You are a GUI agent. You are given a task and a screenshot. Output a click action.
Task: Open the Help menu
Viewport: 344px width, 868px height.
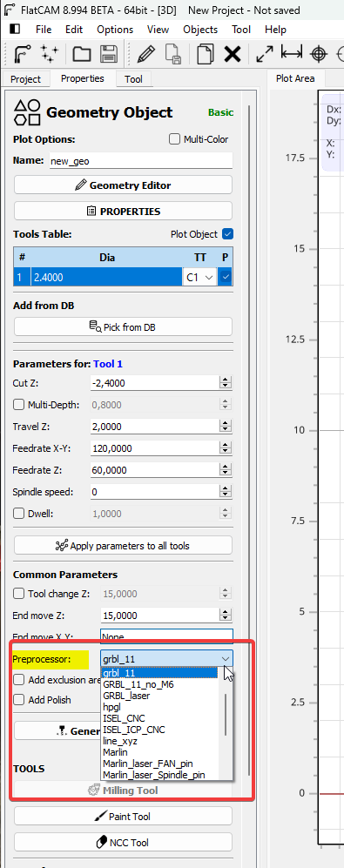tap(275, 30)
